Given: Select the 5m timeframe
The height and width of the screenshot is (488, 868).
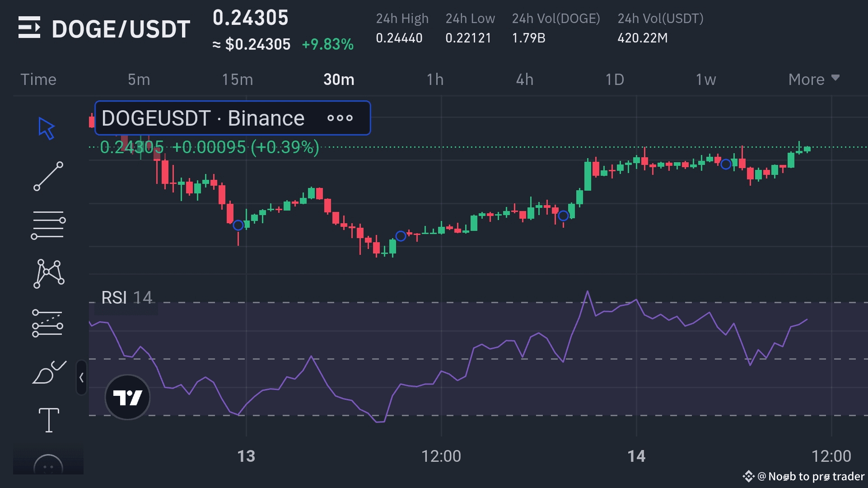Looking at the screenshot, I should tap(139, 79).
